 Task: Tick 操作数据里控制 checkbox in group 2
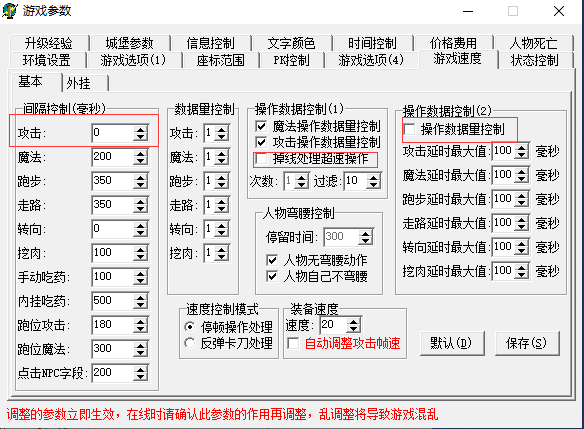click(x=409, y=129)
